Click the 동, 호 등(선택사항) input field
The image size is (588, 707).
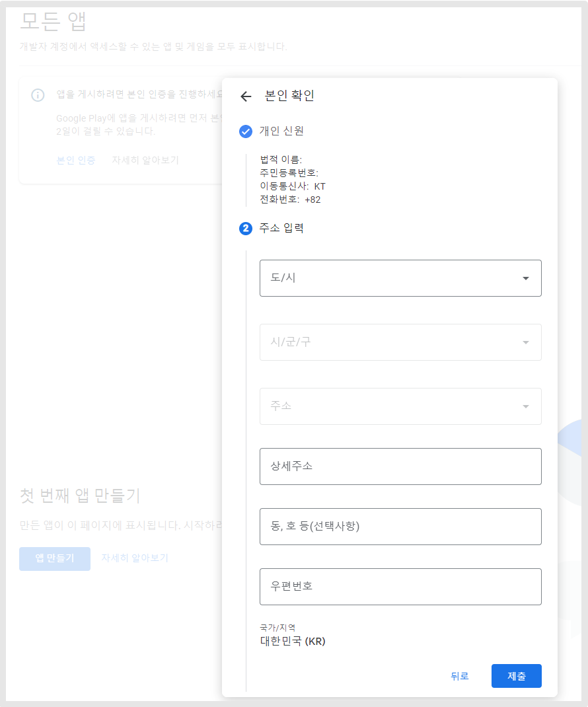coord(400,527)
